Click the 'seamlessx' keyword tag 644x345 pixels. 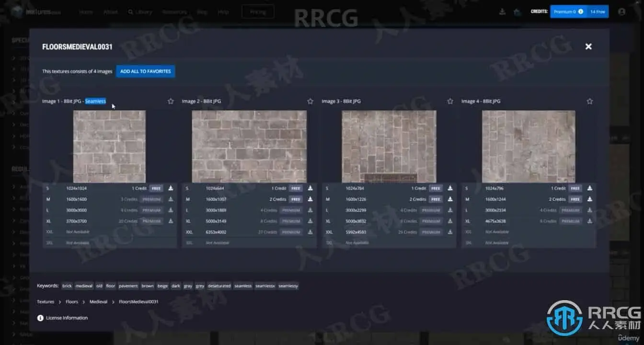click(x=265, y=286)
